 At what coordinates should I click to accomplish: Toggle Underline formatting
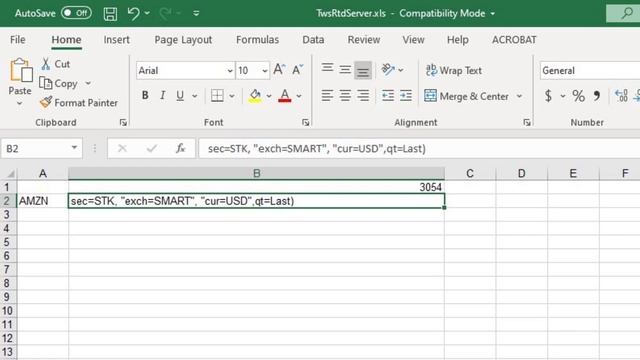(x=180, y=96)
